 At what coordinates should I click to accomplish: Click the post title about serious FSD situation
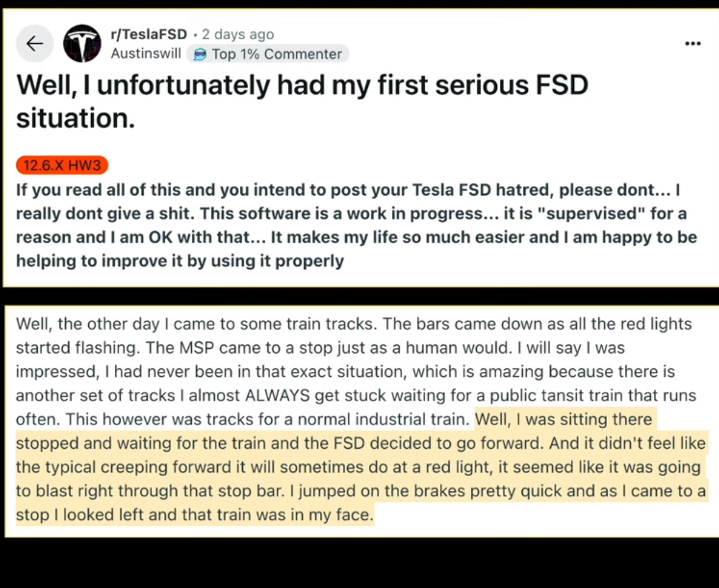tap(302, 86)
